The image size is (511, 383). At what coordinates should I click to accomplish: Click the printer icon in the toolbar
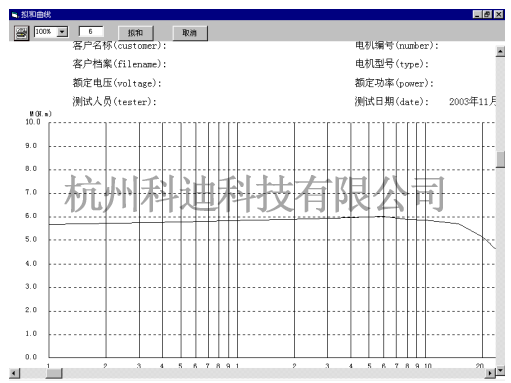22,33
